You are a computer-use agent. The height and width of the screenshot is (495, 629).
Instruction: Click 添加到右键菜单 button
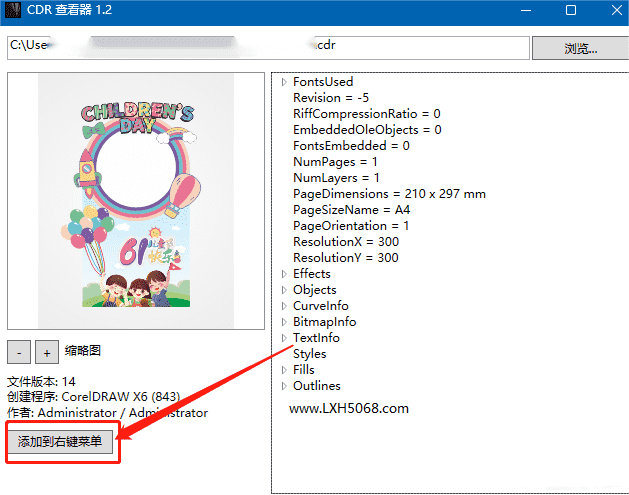(x=60, y=442)
